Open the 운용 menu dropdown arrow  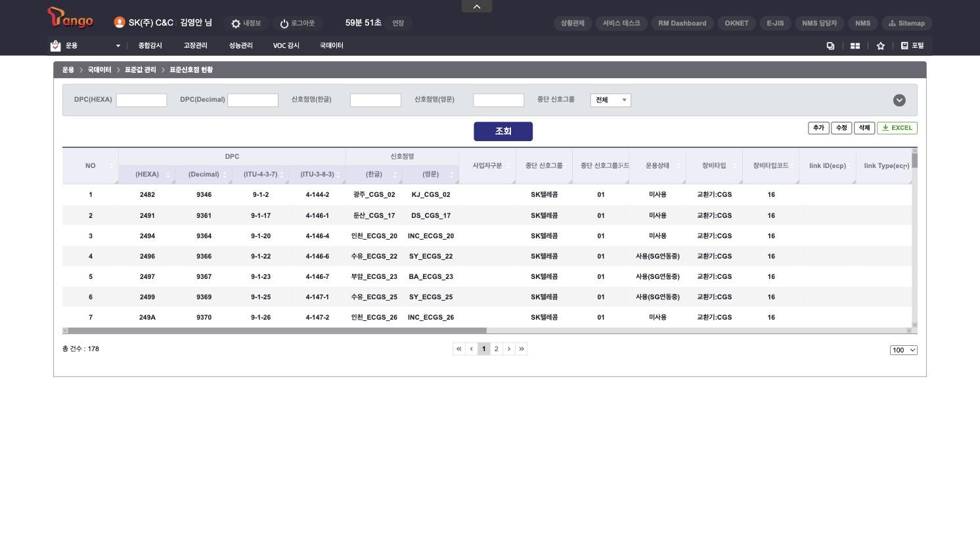118,46
